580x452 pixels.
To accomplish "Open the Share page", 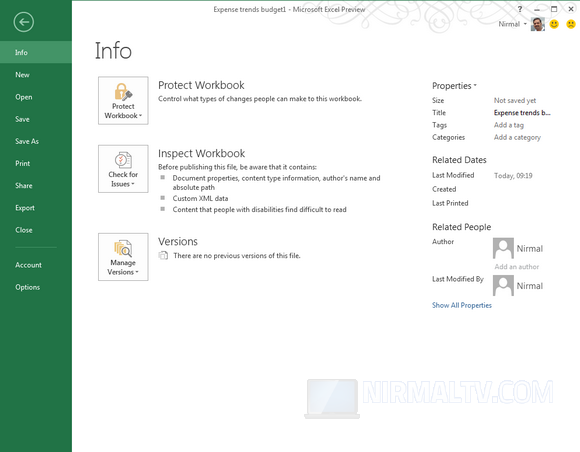I will coord(36,186).
